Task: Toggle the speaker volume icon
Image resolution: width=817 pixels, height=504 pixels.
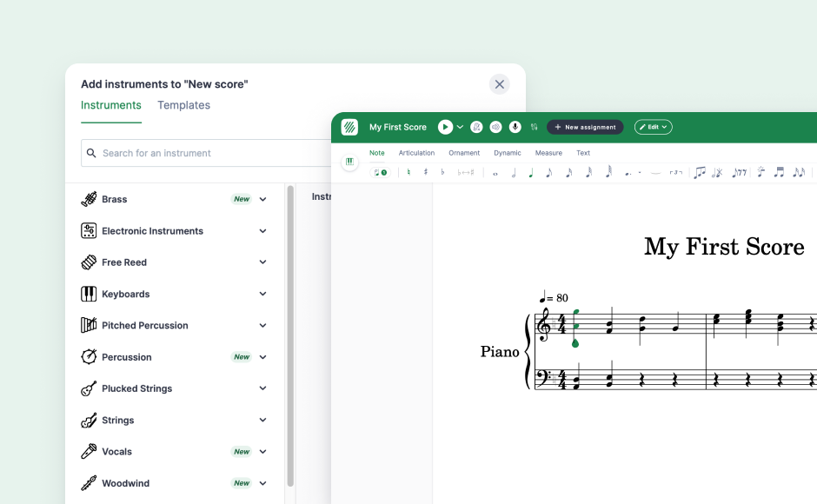Action: tap(495, 127)
